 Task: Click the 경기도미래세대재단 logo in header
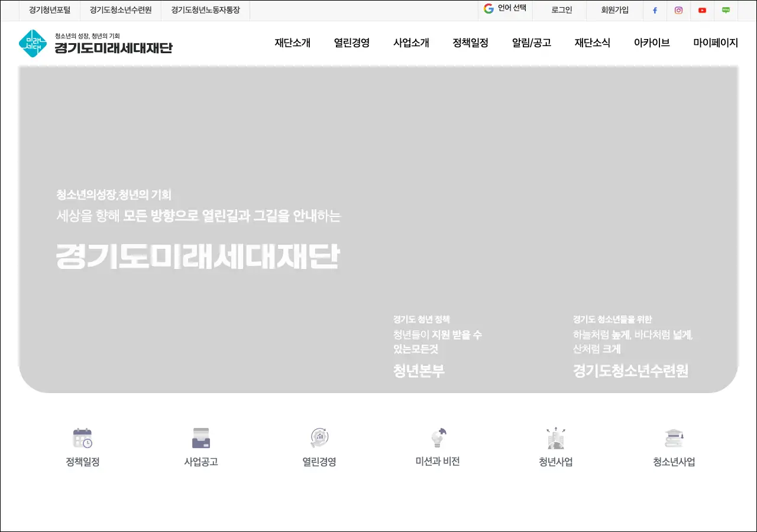[x=95, y=44]
